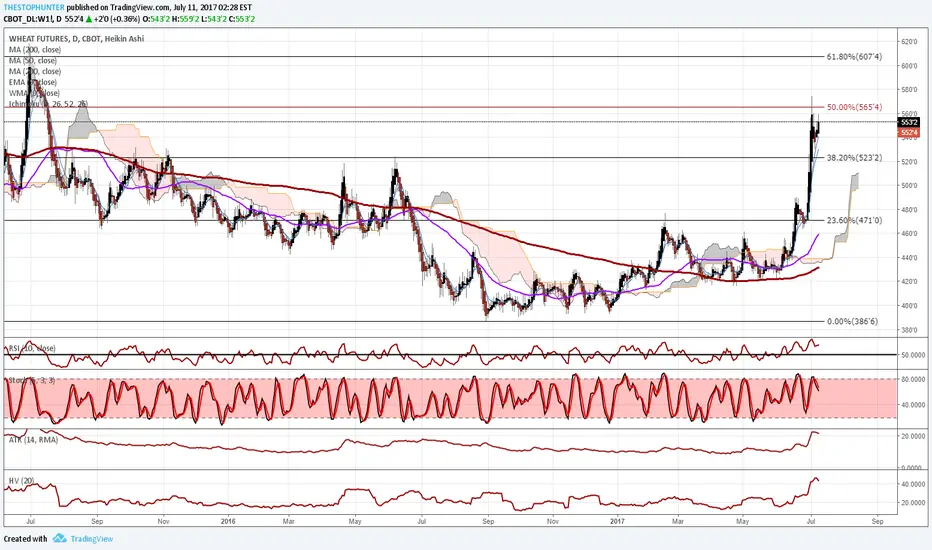Click the ATR (14, RMA) pane label
Image resolution: width=932 pixels, height=550 pixels.
(33, 440)
